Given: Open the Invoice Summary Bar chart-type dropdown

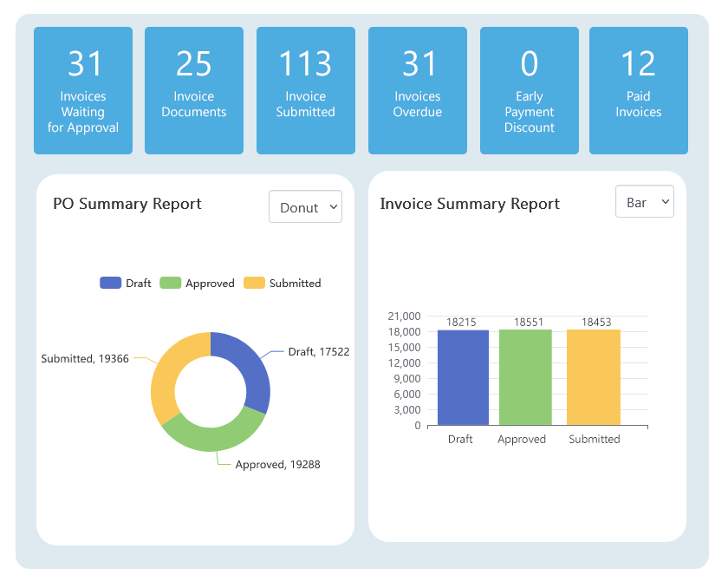Looking at the screenshot, I should pos(644,202).
